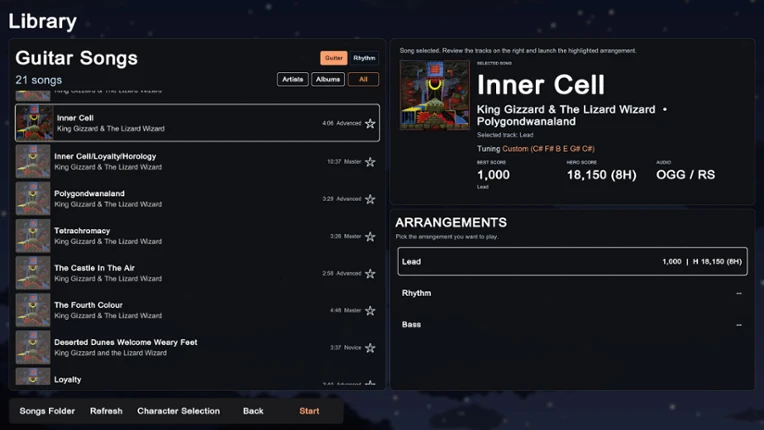
Task: Click the Custom tuning text
Action: (x=548, y=149)
